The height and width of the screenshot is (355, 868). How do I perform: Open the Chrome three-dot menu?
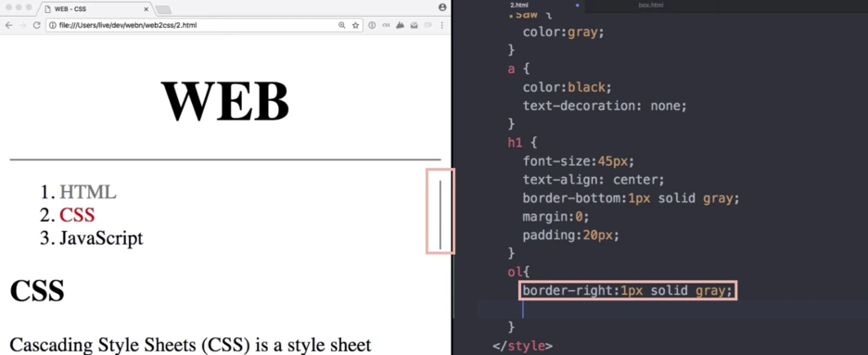point(441,25)
